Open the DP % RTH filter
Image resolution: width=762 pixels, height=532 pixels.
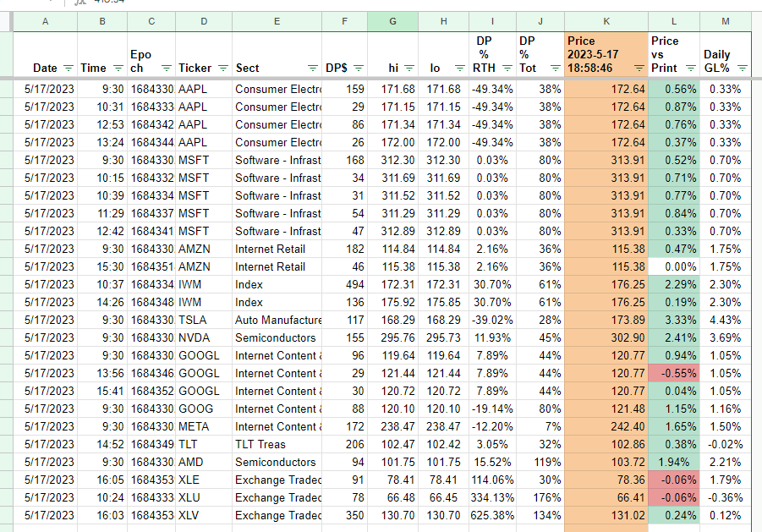pos(507,68)
